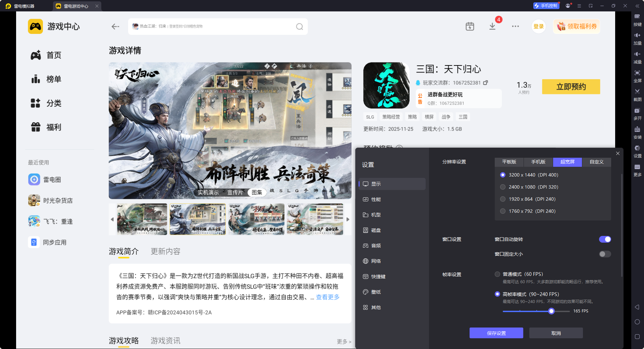
Task: Collapse the right sidebar with double-chevron
Action: pos(637,6)
